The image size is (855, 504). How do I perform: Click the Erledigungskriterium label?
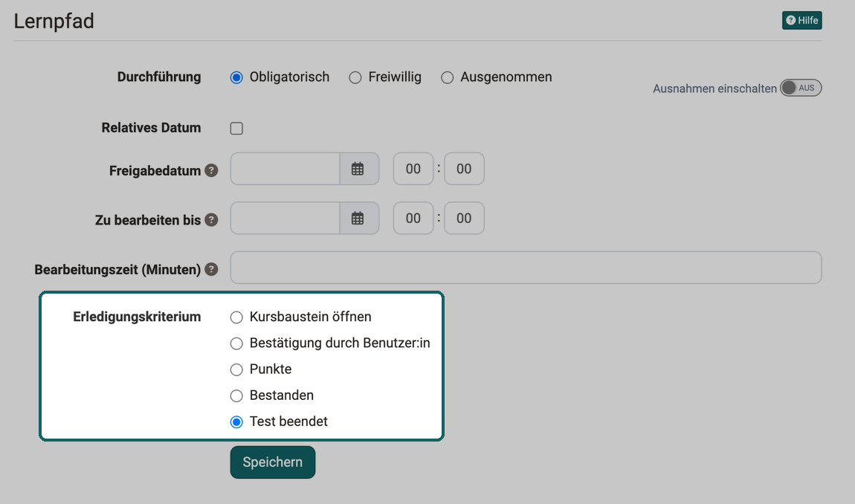pos(137,317)
